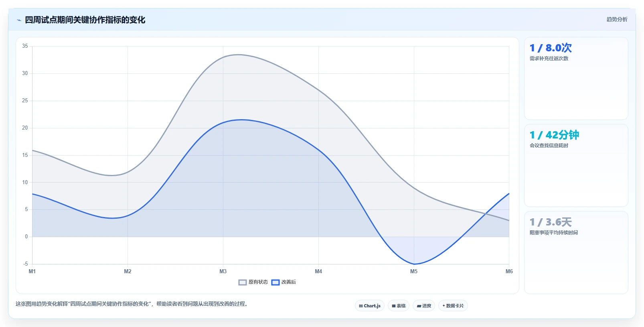Image resolution: width=644 pixels, height=327 pixels.
Task: Click the M2 x-axis label
Action: click(x=128, y=271)
